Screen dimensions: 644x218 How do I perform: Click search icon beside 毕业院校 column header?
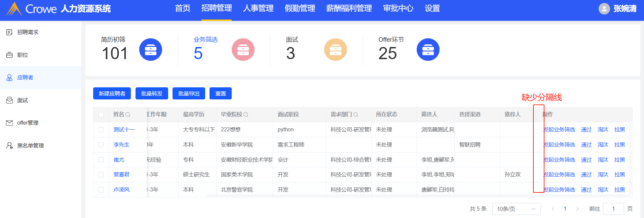[246, 115]
